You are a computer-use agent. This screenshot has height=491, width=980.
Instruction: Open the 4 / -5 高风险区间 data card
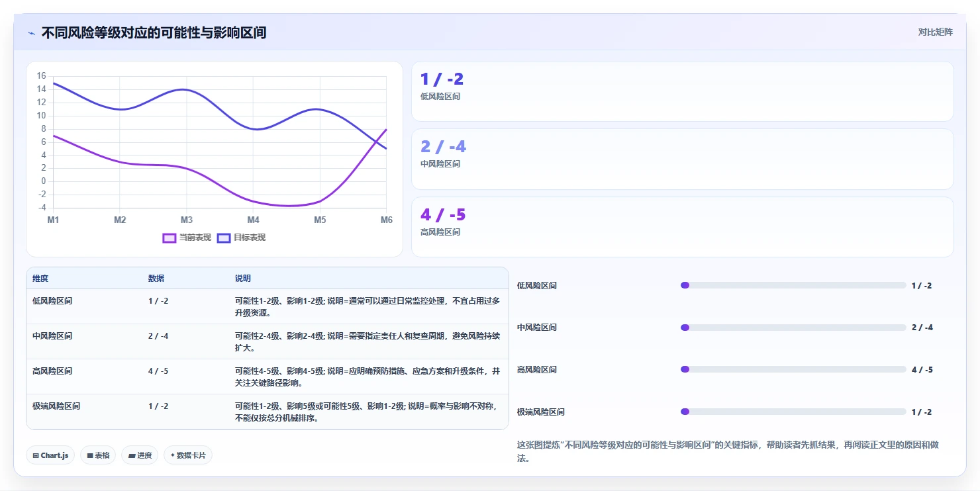pos(683,227)
